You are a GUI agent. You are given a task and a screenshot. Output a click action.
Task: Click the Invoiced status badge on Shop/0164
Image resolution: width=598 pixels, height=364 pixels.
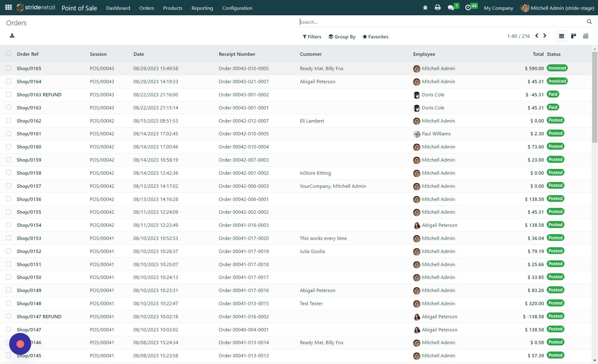557,81
